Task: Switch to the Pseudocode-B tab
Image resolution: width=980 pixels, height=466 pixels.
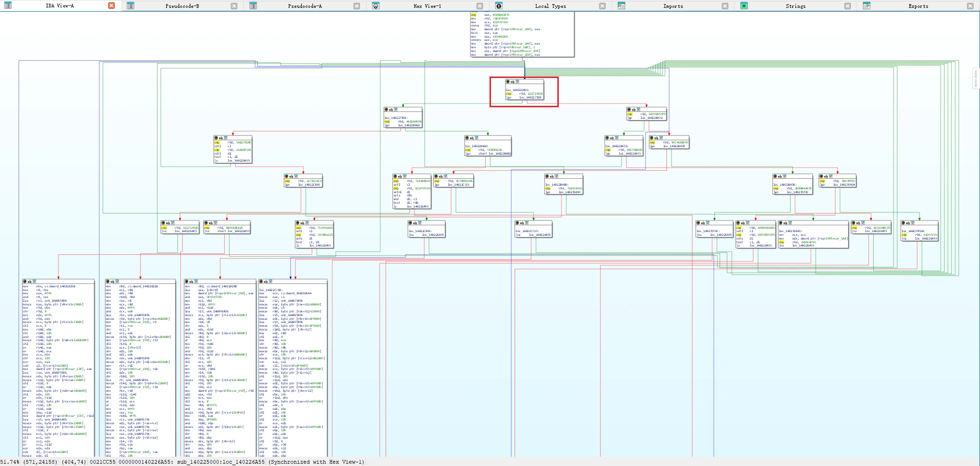Action: [x=182, y=6]
